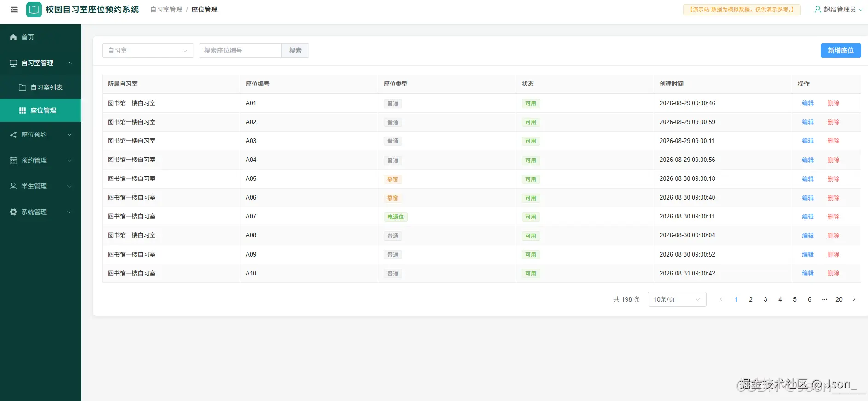Go to the next page arrow
This screenshot has height=401, width=868.
pos(854,299)
